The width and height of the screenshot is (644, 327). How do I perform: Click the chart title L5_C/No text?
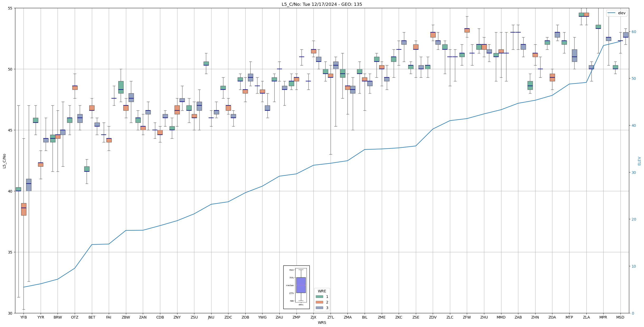[322, 4]
